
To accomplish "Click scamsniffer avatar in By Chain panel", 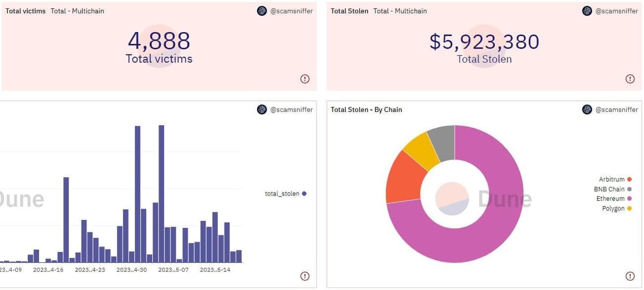I will 587,109.
